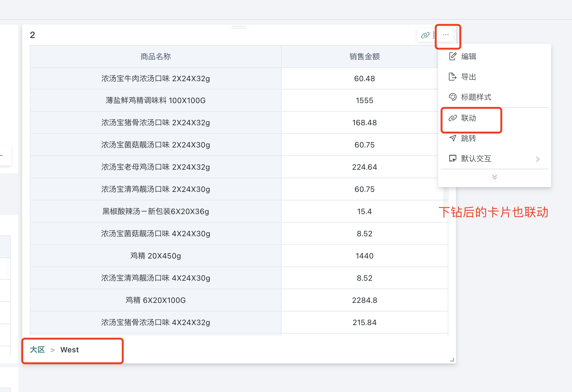Select row 黑椒酸辣汤－新包装6X20X36g

coord(156,212)
